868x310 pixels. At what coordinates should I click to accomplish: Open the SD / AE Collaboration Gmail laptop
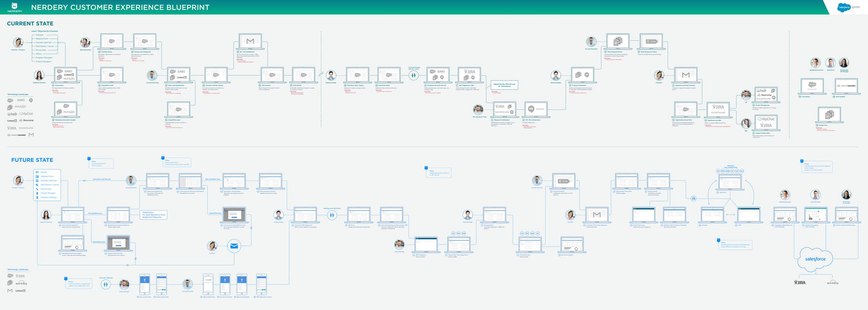[x=250, y=41]
